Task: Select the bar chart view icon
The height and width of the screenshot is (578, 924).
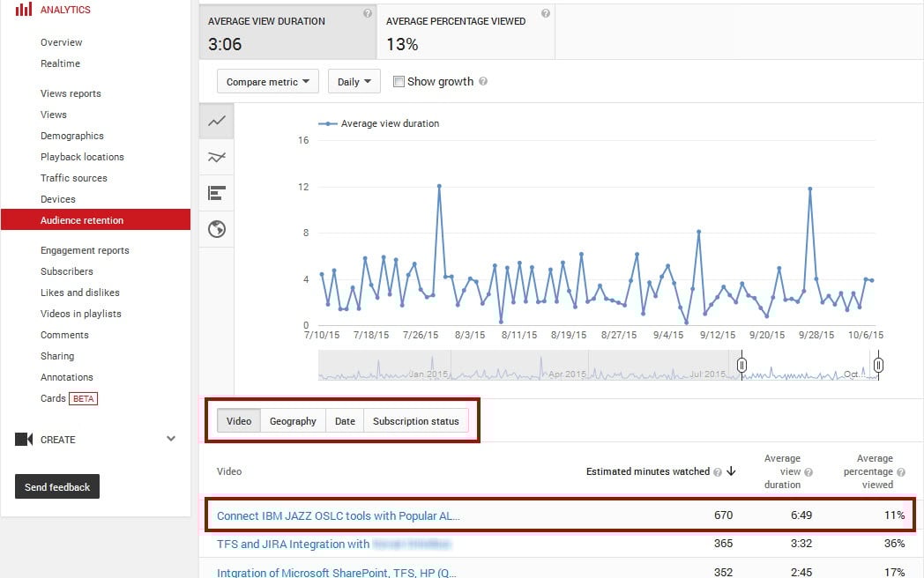Action: coord(217,193)
